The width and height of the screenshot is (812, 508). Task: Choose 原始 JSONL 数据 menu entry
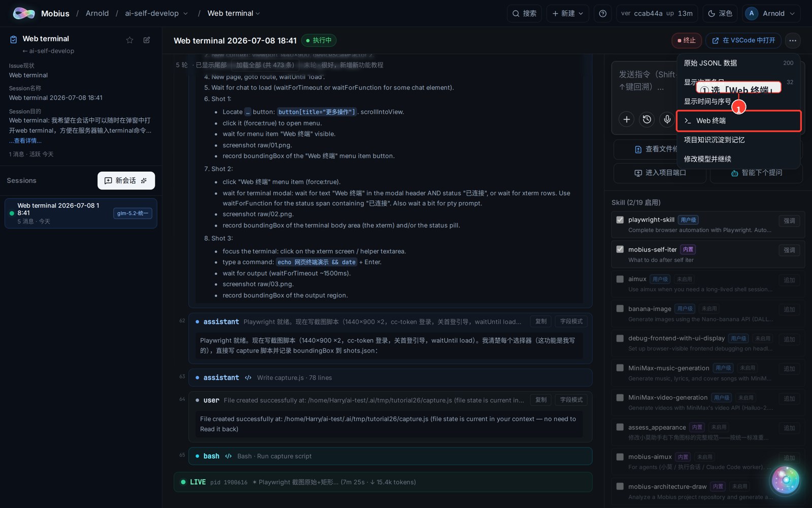pyautogui.click(x=738, y=63)
